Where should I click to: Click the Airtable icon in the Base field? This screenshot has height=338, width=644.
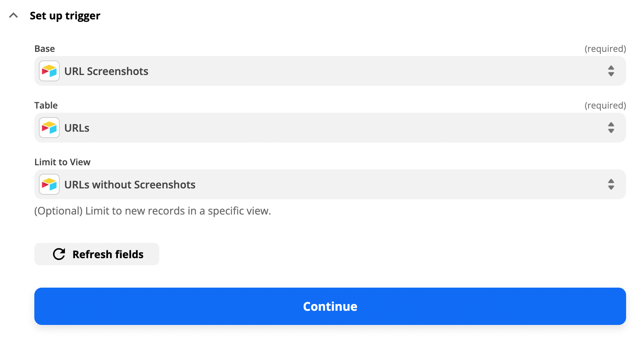49,71
